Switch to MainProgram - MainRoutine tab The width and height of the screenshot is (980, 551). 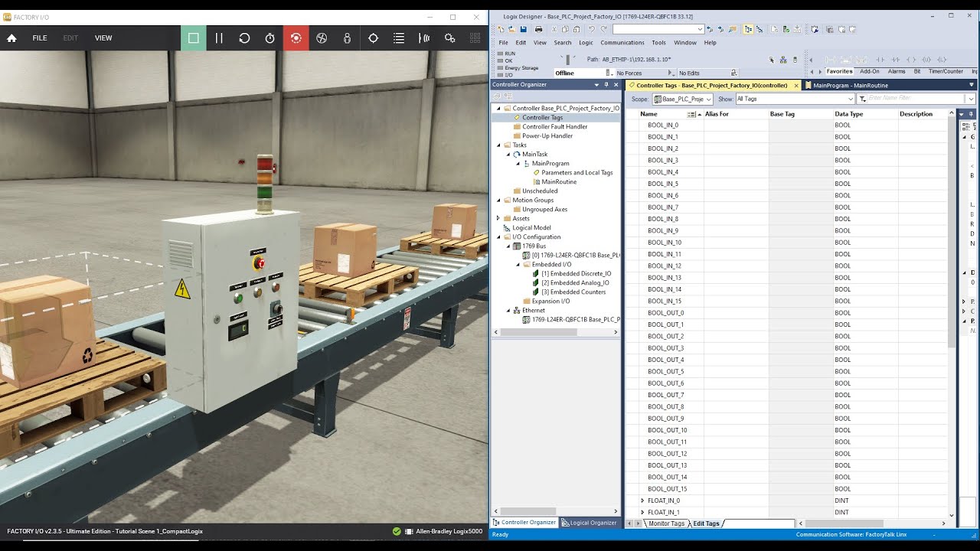point(850,86)
